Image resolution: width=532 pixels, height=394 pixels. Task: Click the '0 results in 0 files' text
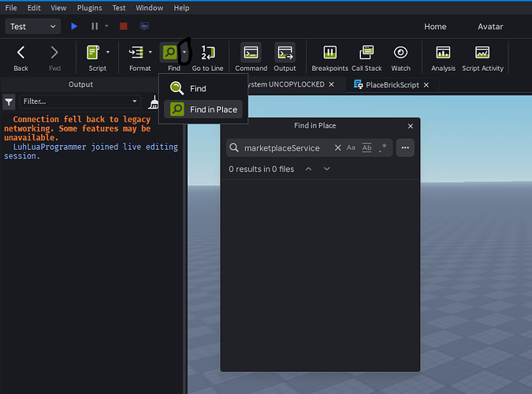pyautogui.click(x=261, y=169)
